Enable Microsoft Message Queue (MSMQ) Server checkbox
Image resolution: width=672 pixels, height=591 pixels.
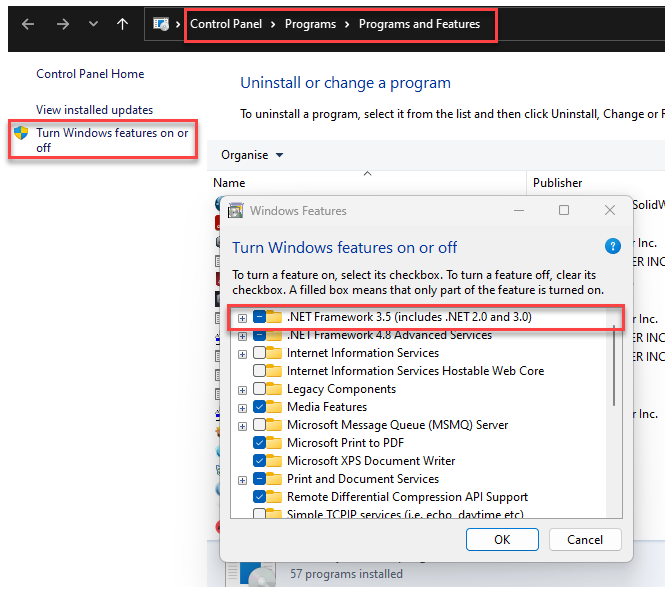(x=259, y=425)
